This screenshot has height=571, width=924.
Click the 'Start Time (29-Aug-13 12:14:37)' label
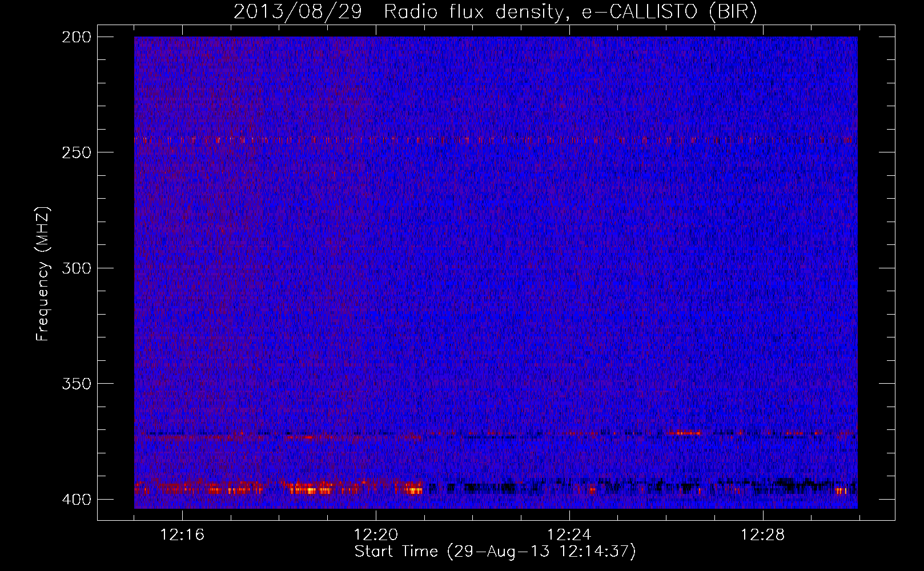click(x=495, y=552)
